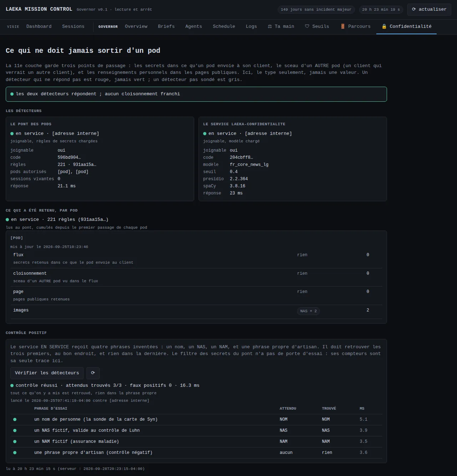Click the '149 jours sans incident majeur' badge
Image resolution: width=457 pixels, height=476 pixels.
[316, 10]
